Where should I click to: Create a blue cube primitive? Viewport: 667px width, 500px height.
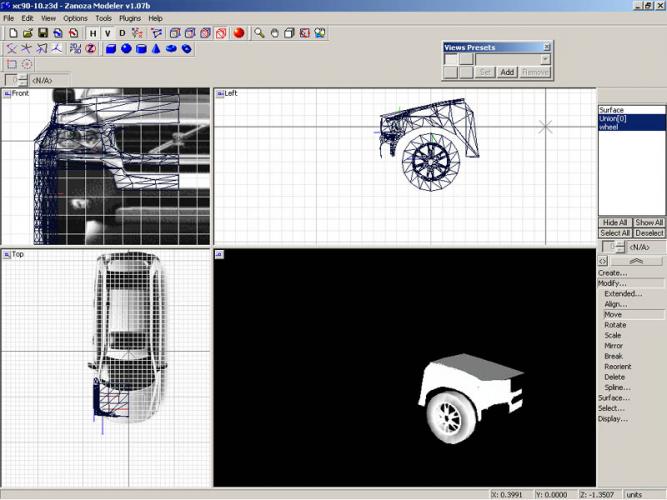pos(111,48)
